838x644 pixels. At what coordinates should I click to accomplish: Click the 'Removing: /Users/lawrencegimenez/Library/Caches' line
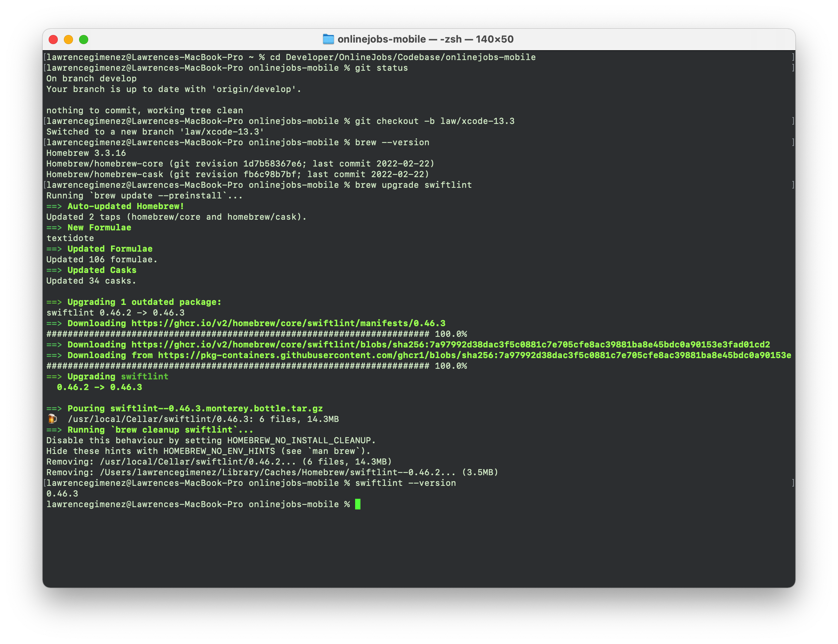[x=272, y=473]
